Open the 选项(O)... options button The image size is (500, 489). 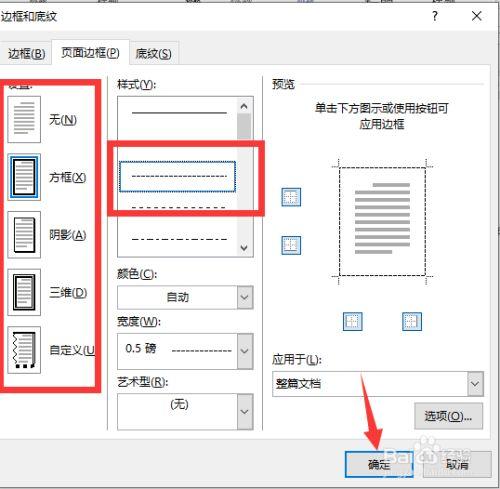pyautogui.click(x=448, y=416)
